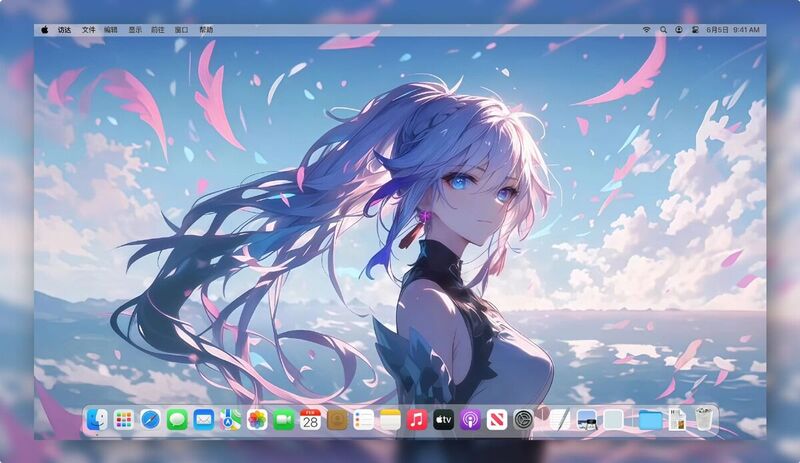The image size is (800, 463).
Task: Open the 窗口 menu
Action: pyautogui.click(x=182, y=30)
